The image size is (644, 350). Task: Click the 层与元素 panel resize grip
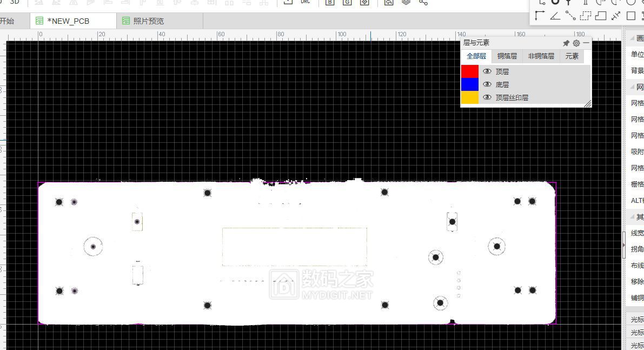587,104
